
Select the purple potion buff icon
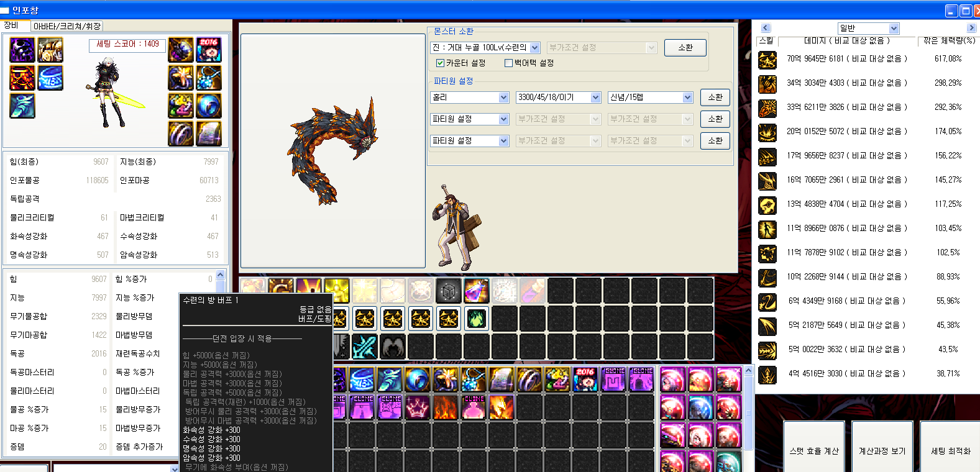click(x=477, y=291)
